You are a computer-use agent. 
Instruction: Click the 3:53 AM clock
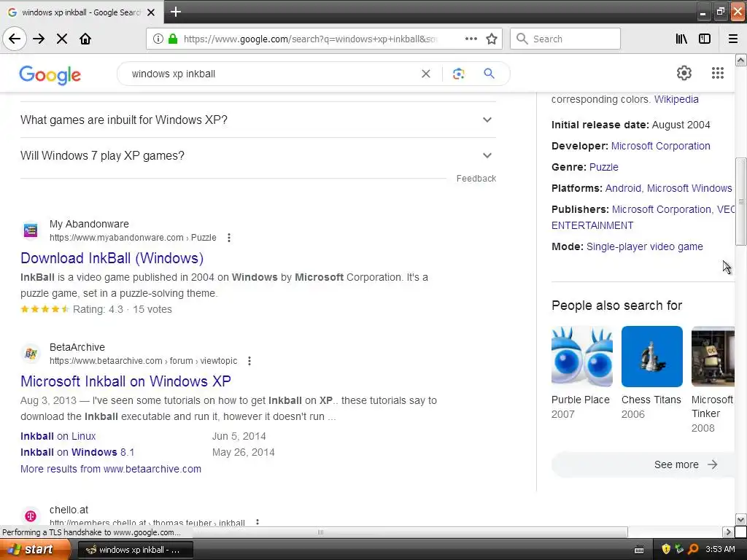point(720,550)
